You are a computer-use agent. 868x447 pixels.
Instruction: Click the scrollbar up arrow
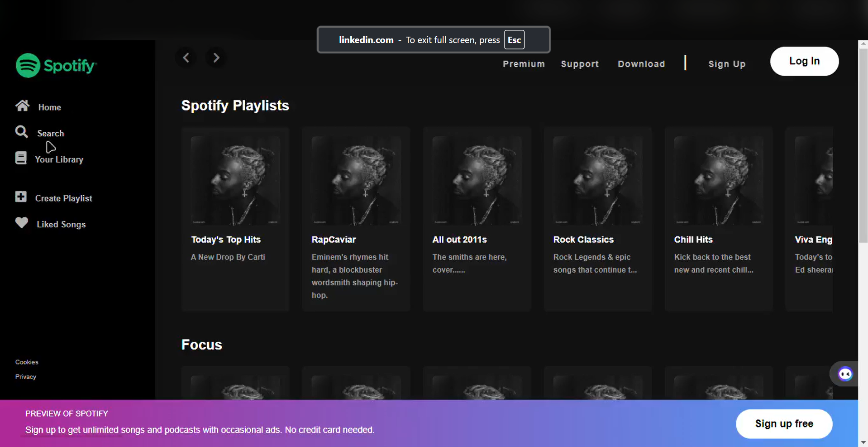point(863,44)
